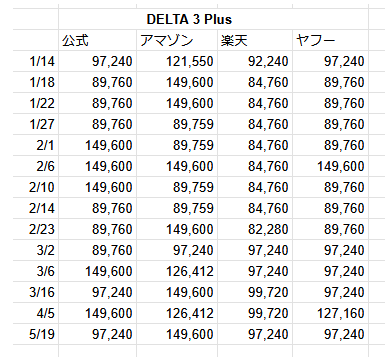Click the 5/19 date cell
The image size is (388, 361).
click(36, 334)
